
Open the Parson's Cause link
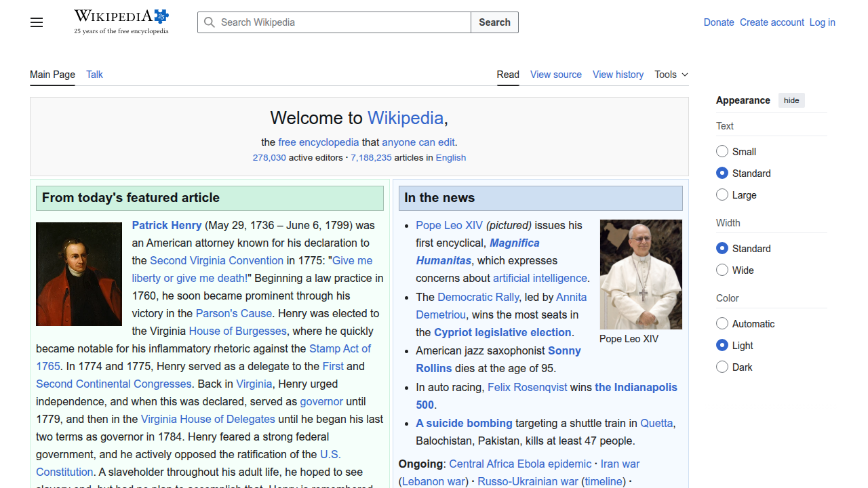(x=234, y=313)
